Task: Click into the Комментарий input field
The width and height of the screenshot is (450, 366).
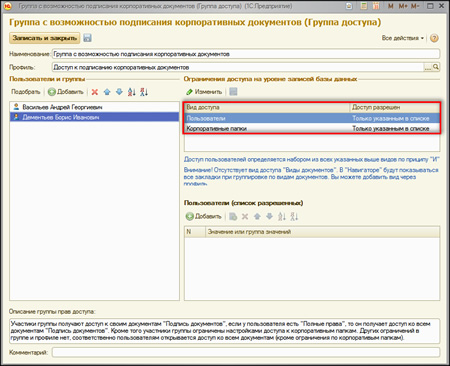Action: click(x=246, y=352)
